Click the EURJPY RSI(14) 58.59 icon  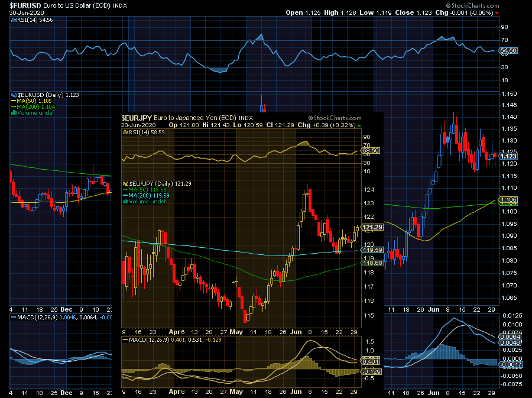click(125, 132)
